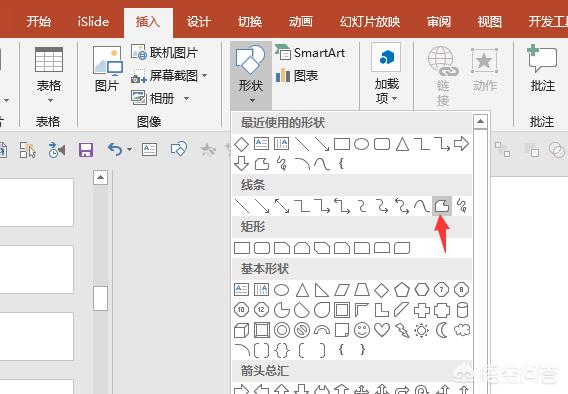Select the moon shape
Screen dimensions: 568x394
(x=441, y=330)
